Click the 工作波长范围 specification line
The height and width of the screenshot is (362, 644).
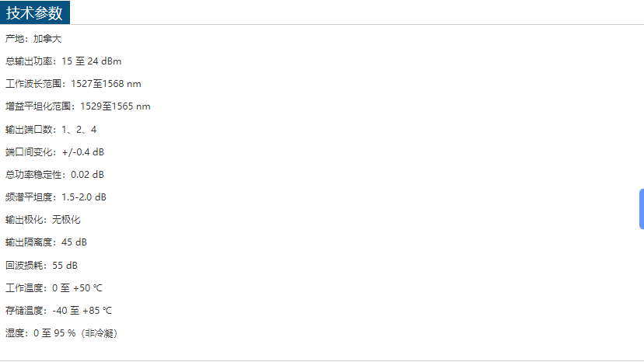(73, 83)
